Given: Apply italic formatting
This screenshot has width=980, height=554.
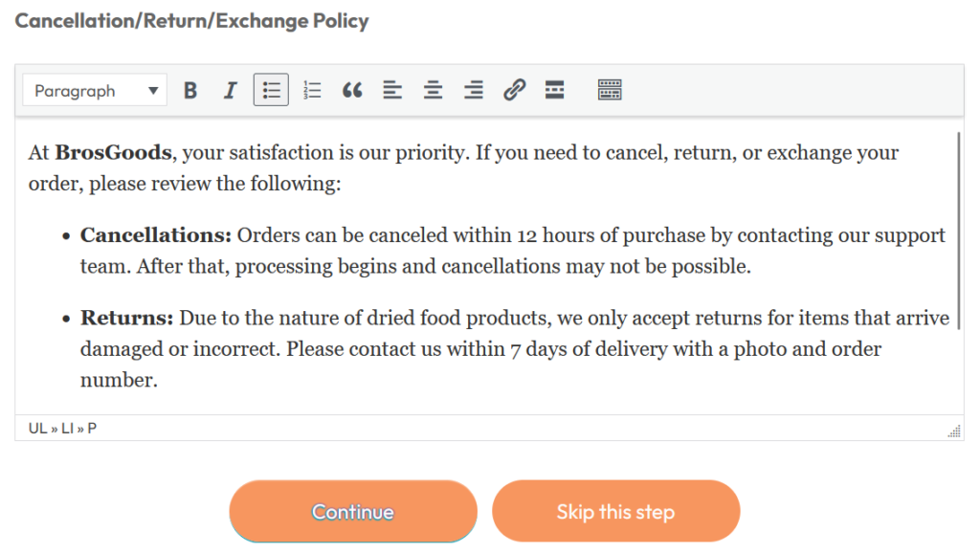Looking at the screenshot, I should click(230, 91).
